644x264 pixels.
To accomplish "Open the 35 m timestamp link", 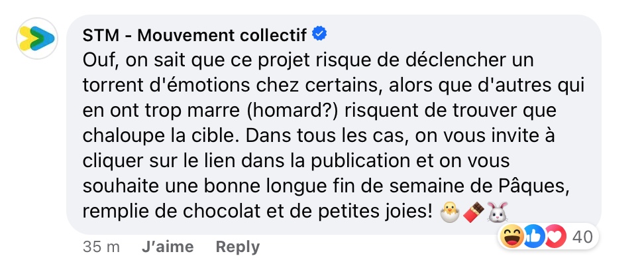I will pyautogui.click(x=101, y=247).
